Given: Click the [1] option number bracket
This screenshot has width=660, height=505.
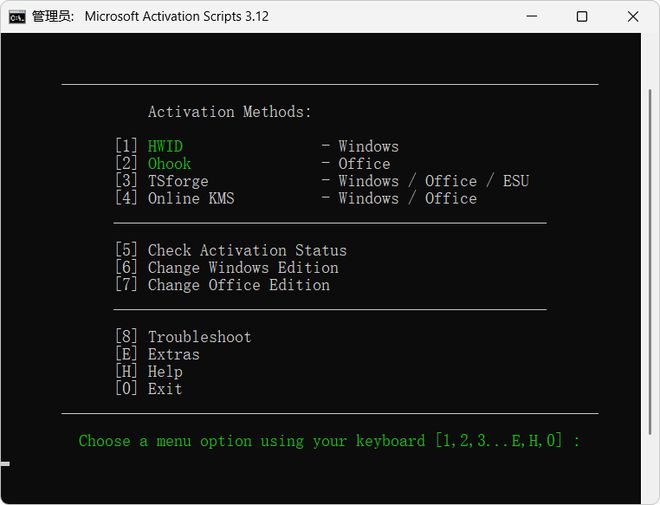Looking at the screenshot, I should click(x=126, y=146).
